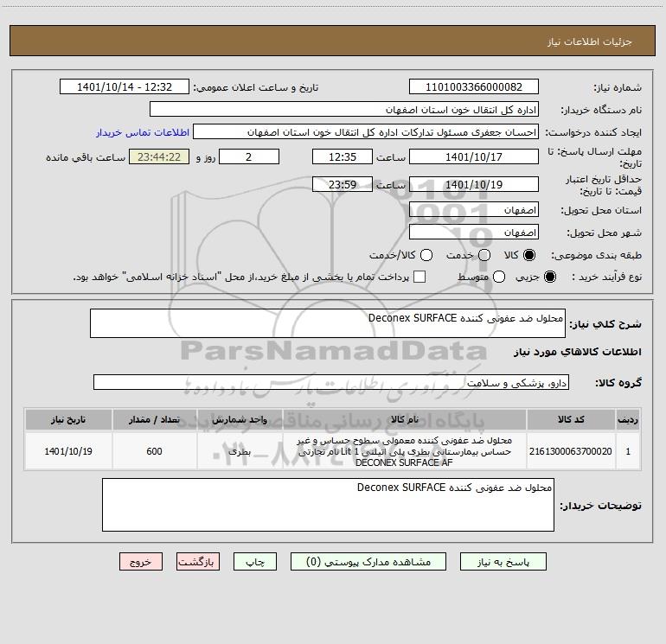Viewport: 666px width, 644px height.
Task: Click the خروج exit button
Action: 141,562
